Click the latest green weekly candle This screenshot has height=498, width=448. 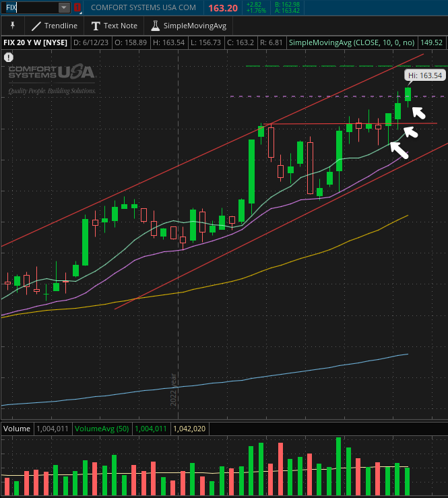tap(408, 94)
